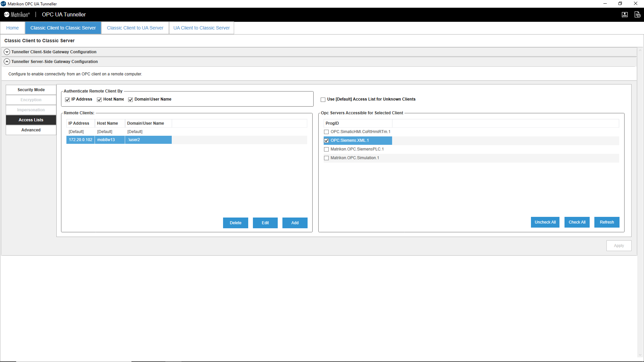Click the Apply button

[619, 246]
